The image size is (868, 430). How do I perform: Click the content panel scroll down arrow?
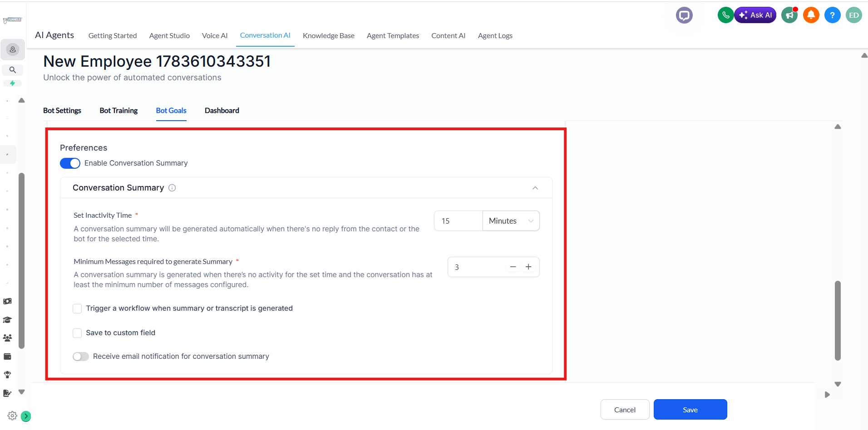(x=838, y=384)
